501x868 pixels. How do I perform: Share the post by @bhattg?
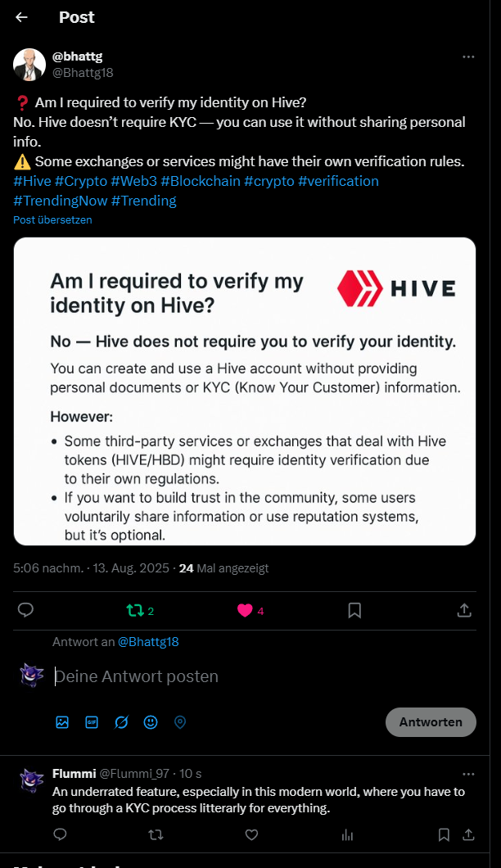coord(463,610)
